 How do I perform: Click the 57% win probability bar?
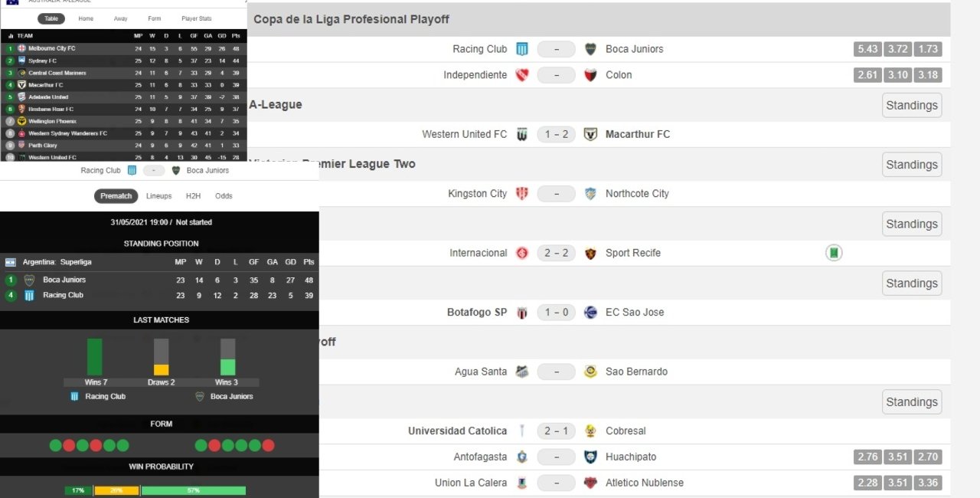tap(194, 490)
